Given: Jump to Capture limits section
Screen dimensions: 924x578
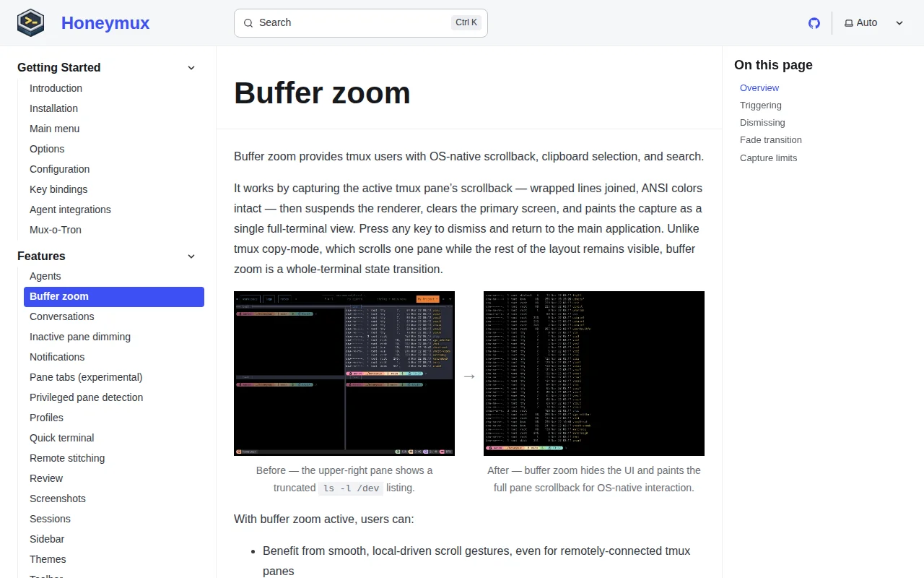Looking at the screenshot, I should (769, 158).
